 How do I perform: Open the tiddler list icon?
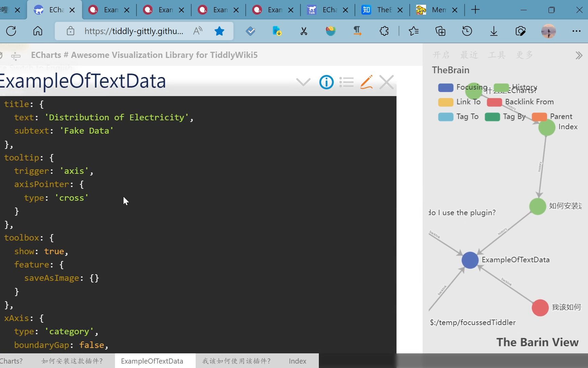pyautogui.click(x=346, y=82)
